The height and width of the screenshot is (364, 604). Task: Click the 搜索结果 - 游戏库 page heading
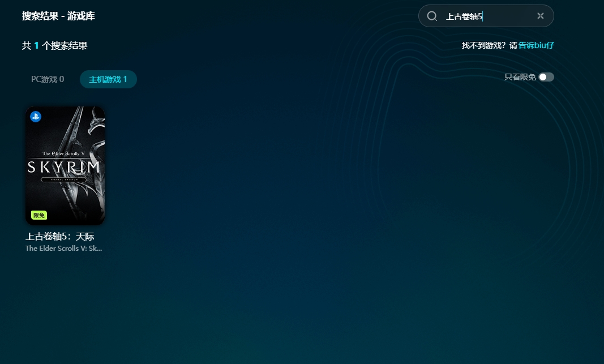(58, 16)
